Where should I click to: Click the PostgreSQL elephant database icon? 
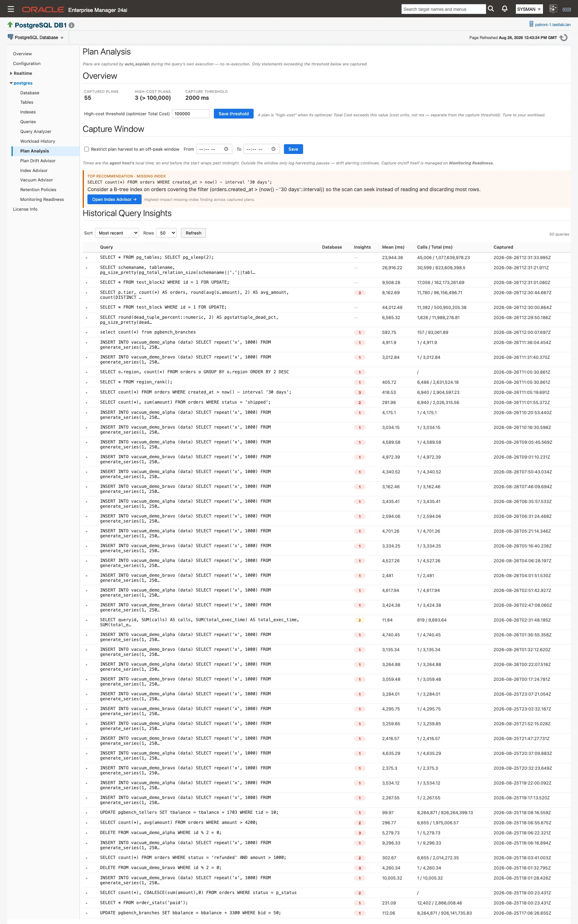coord(10,37)
